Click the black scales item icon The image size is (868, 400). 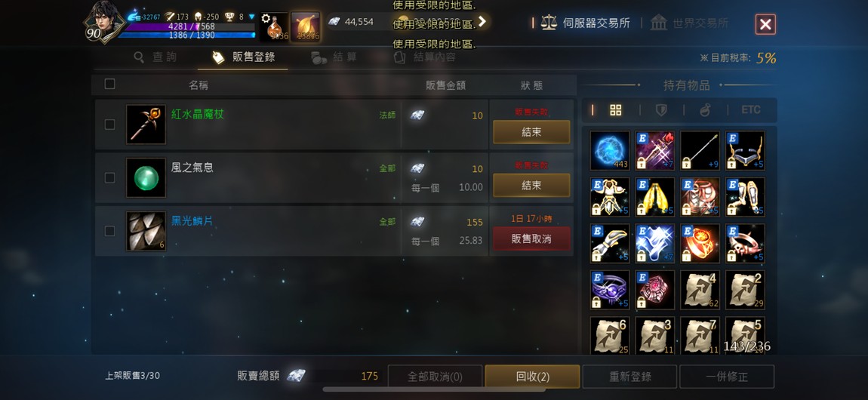(146, 231)
